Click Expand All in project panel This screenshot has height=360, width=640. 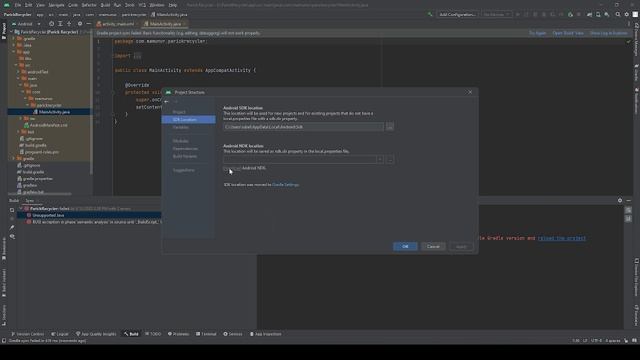click(x=60, y=24)
